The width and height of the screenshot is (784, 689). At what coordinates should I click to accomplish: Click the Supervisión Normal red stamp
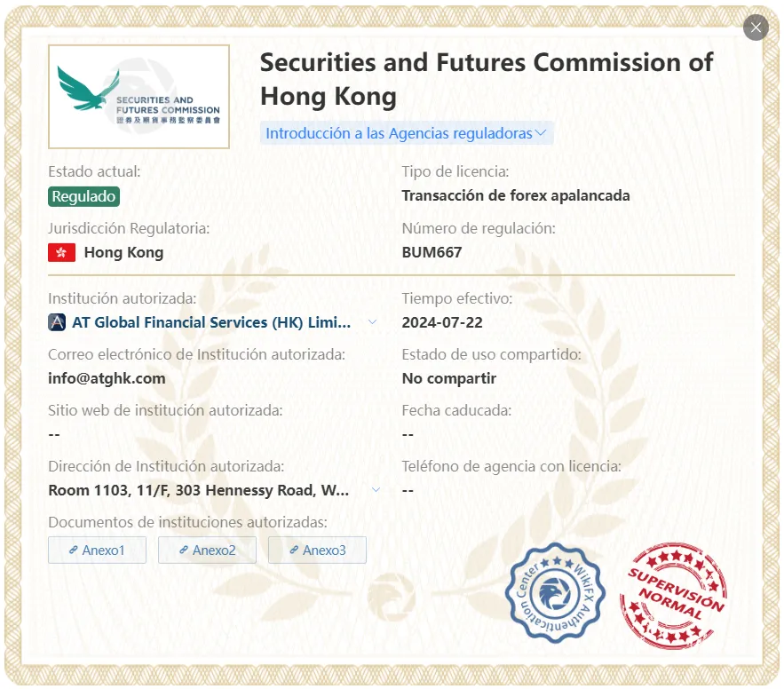[x=673, y=595]
